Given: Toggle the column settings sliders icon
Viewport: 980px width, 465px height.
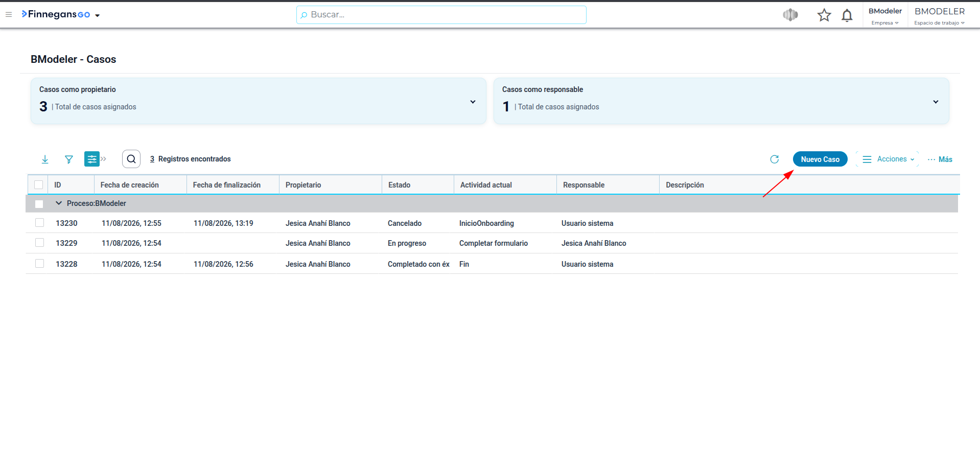Looking at the screenshot, I should point(92,159).
